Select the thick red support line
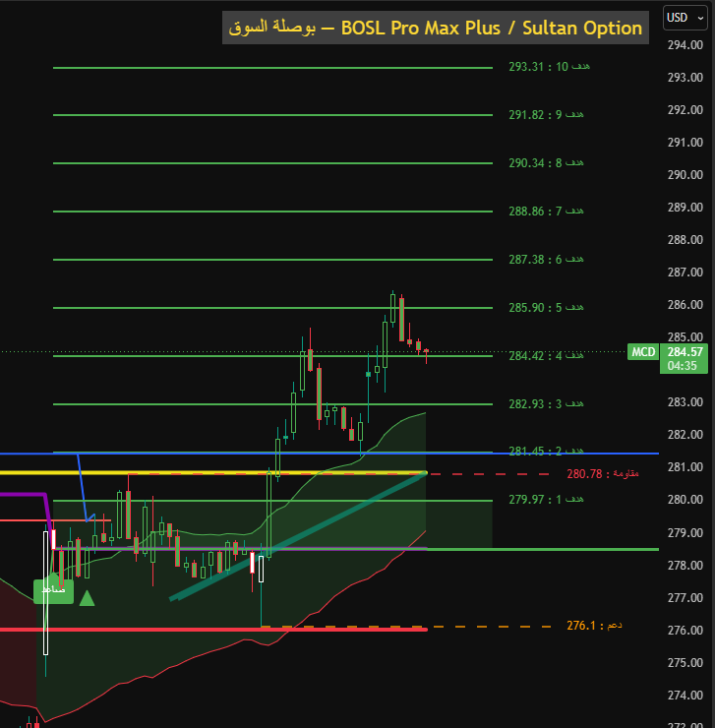This screenshot has width=715, height=728. tap(213, 630)
